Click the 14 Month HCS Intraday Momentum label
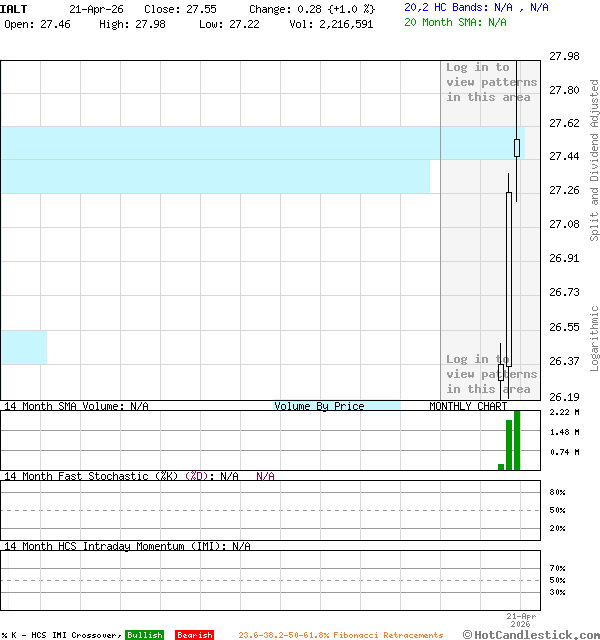 112,546
